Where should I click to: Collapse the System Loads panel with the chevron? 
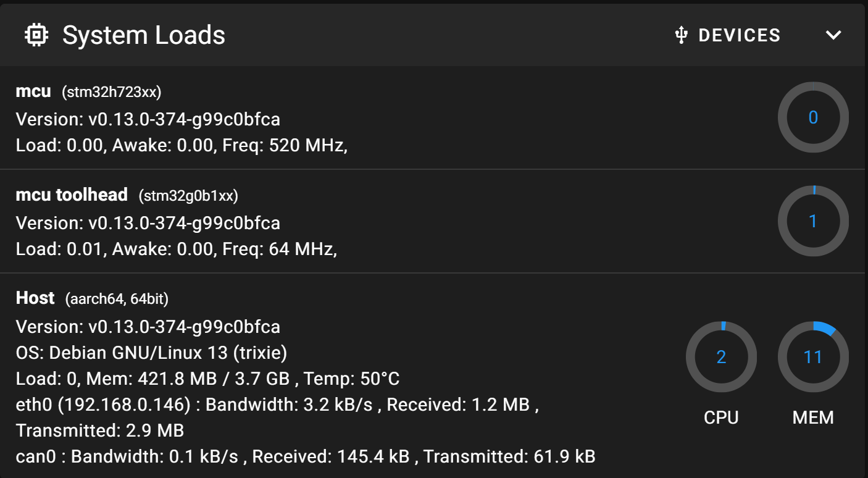tap(833, 35)
